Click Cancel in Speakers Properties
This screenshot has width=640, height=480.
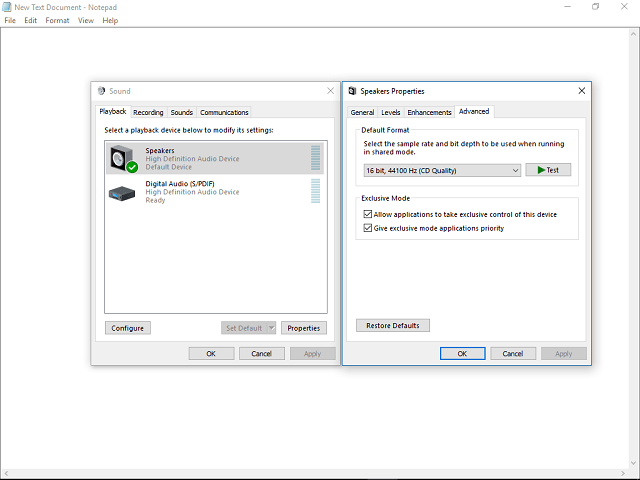513,353
